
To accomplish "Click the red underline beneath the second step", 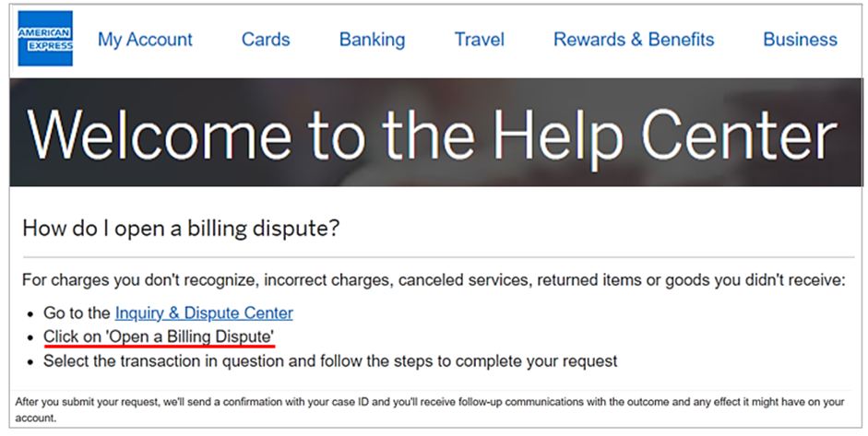I will (x=159, y=348).
